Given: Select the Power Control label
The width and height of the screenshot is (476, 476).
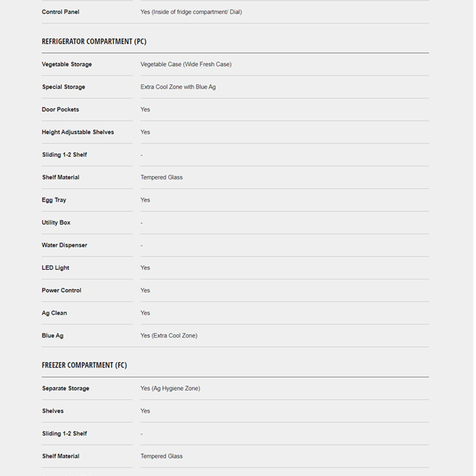Looking at the screenshot, I should tap(61, 290).
